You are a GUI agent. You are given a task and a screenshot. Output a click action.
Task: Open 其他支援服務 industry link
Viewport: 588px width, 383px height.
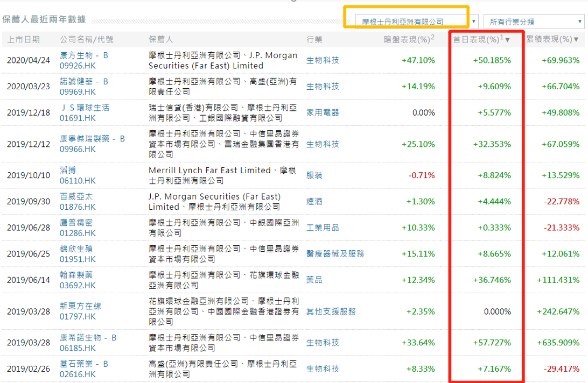[x=331, y=312]
